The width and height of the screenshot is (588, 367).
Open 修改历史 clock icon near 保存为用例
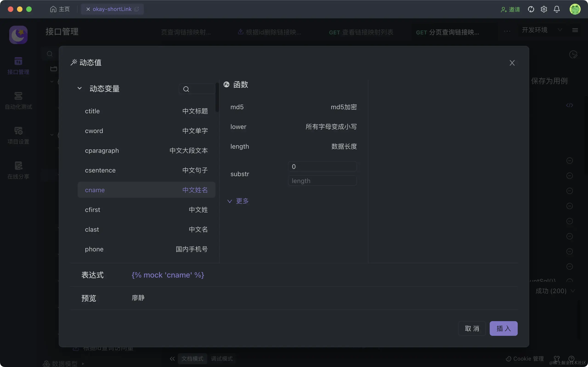[574, 54]
